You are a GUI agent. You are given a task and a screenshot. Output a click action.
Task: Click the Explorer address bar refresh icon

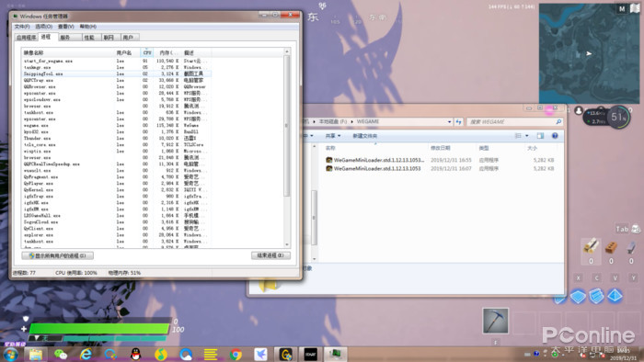click(x=459, y=122)
